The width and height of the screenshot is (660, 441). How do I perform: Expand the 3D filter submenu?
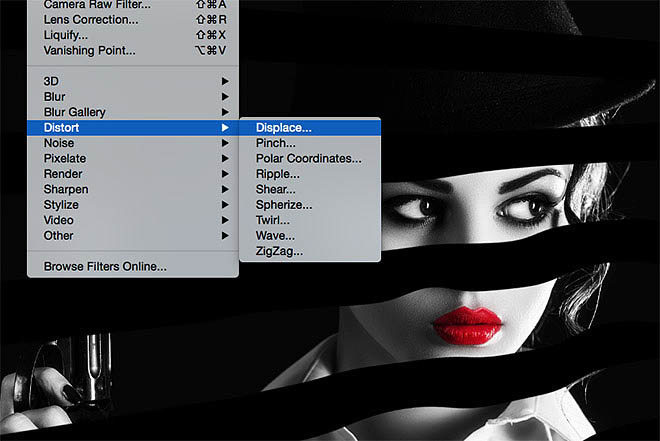(x=133, y=81)
